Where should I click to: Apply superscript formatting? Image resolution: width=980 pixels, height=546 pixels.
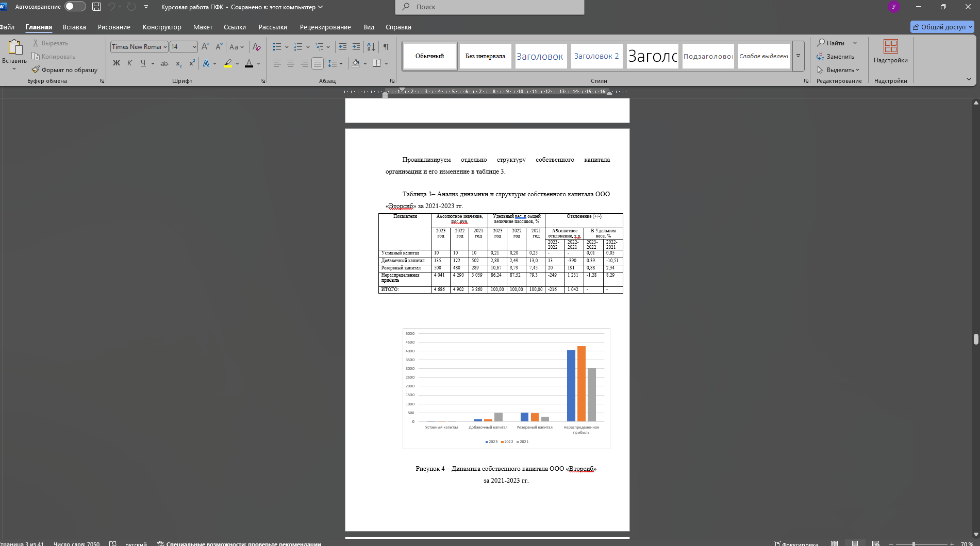point(192,63)
